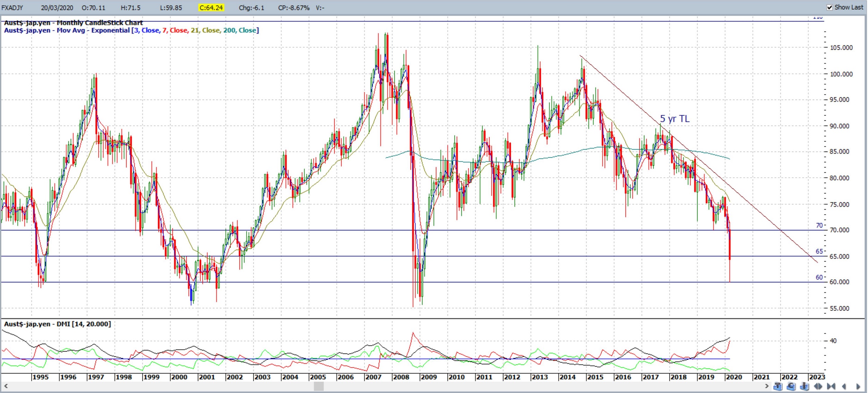This screenshot has height=393, width=868.
Task: Click the blue exclamation mark icon in bottom toolbar
Action: [804, 386]
